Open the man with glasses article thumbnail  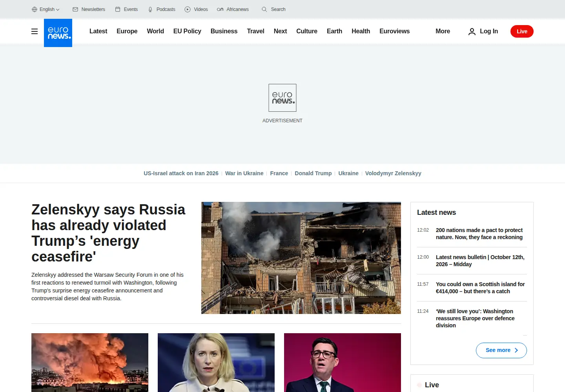(343, 363)
